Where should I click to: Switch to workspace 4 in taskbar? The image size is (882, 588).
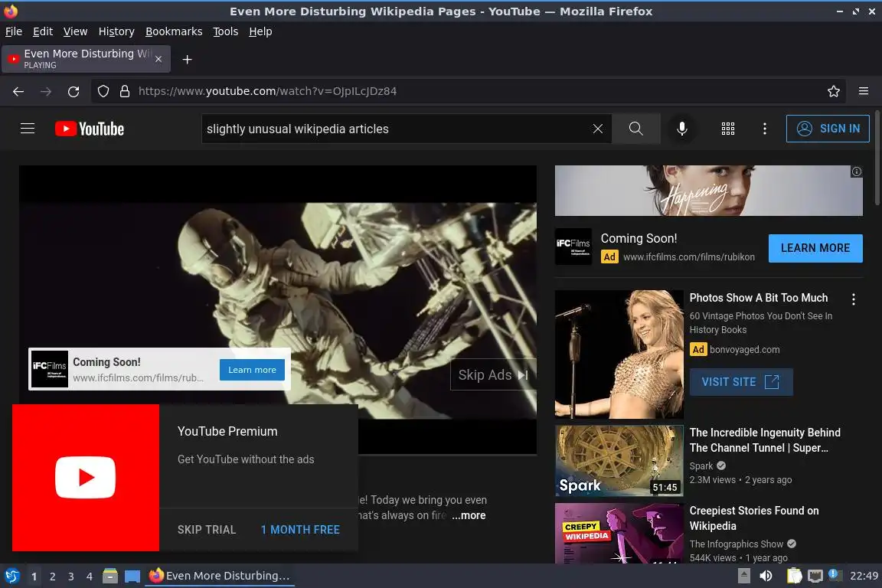90,577
